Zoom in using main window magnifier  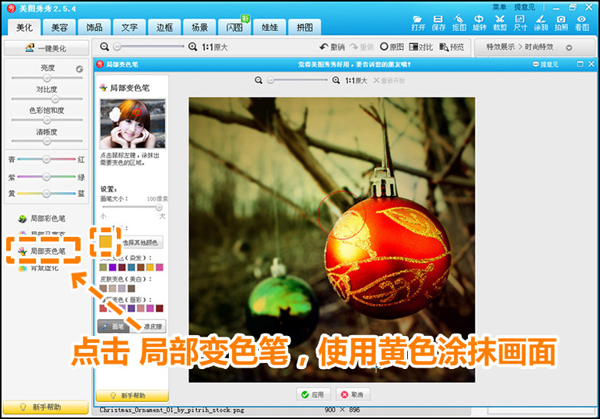[192, 47]
